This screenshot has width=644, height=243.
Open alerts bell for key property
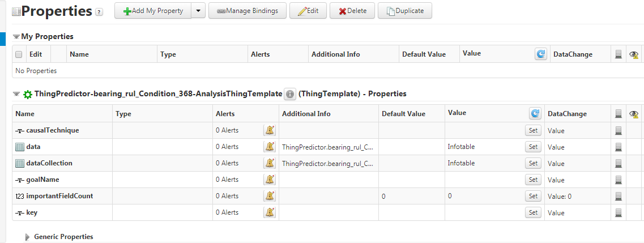point(270,212)
